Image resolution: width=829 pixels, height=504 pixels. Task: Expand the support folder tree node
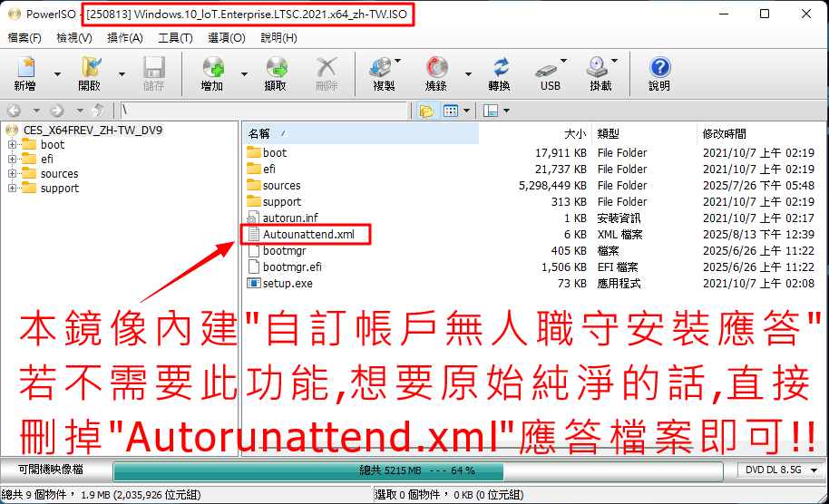pos(13,189)
